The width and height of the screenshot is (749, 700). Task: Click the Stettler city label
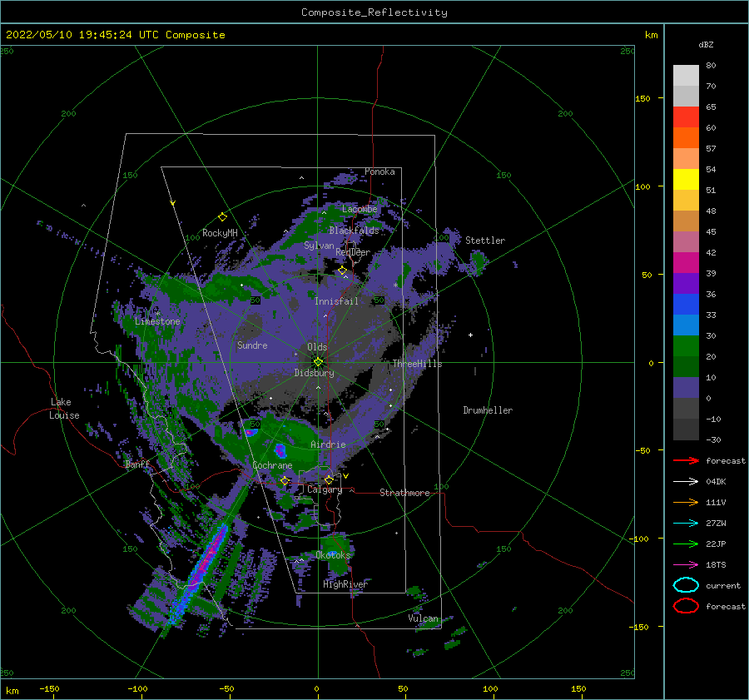[x=485, y=241]
